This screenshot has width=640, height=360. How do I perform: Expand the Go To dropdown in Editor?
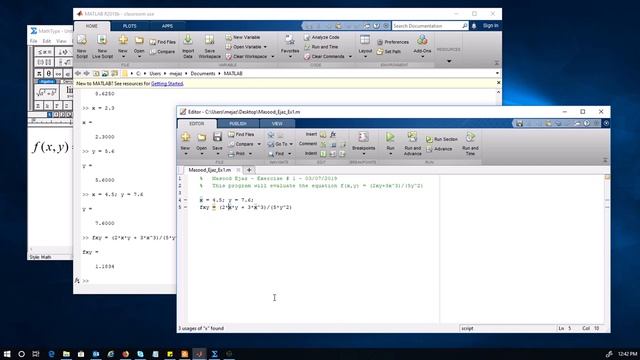(x=291, y=144)
